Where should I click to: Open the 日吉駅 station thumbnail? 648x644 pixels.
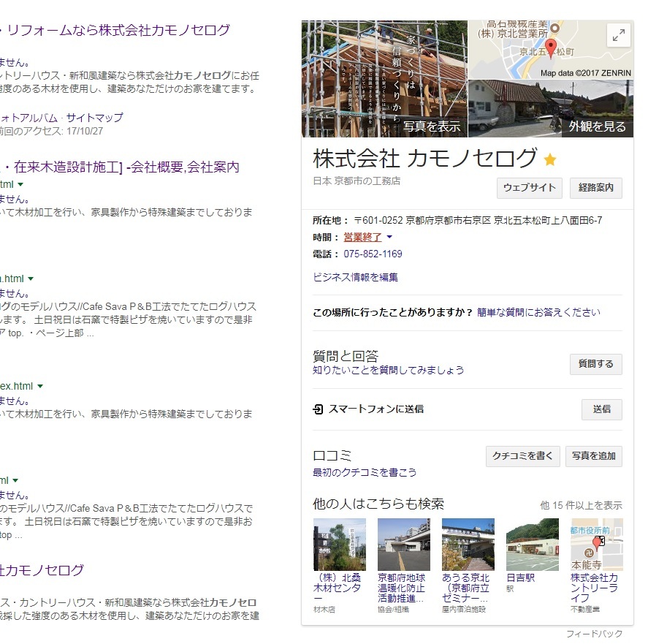click(x=533, y=545)
